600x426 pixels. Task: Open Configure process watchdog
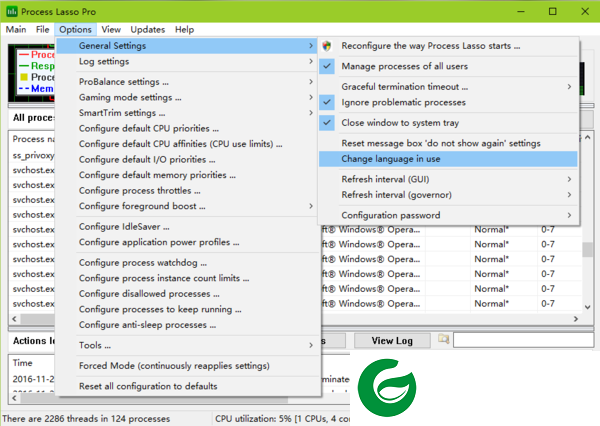click(188, 263)
